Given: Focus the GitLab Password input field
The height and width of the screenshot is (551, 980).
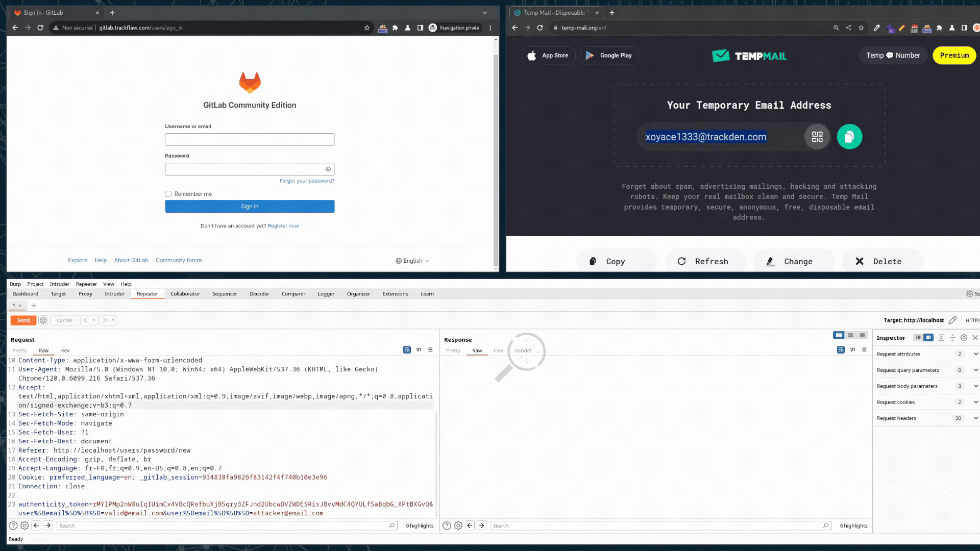Looking at the screenshot, I should pos(250,169).
